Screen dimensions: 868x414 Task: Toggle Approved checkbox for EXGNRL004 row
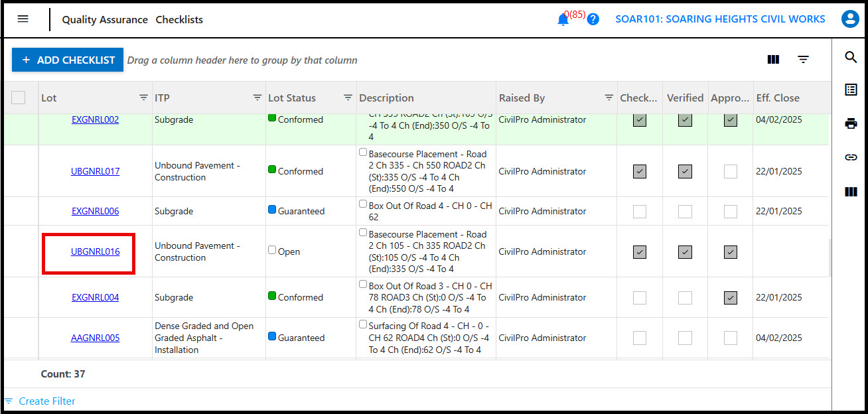coord(730,298)
